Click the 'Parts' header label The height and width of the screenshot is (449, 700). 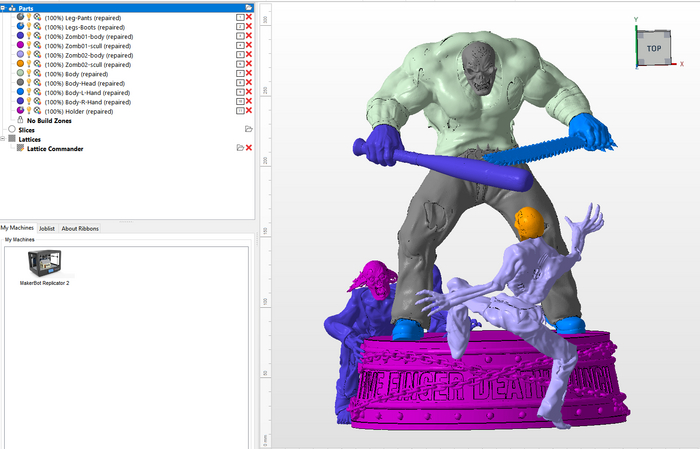pos(26,8)
